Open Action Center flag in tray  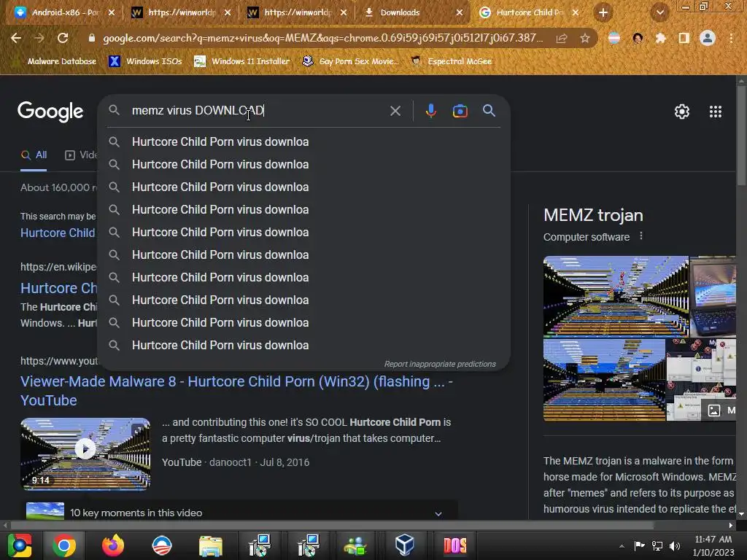click(x=639, y=545)
